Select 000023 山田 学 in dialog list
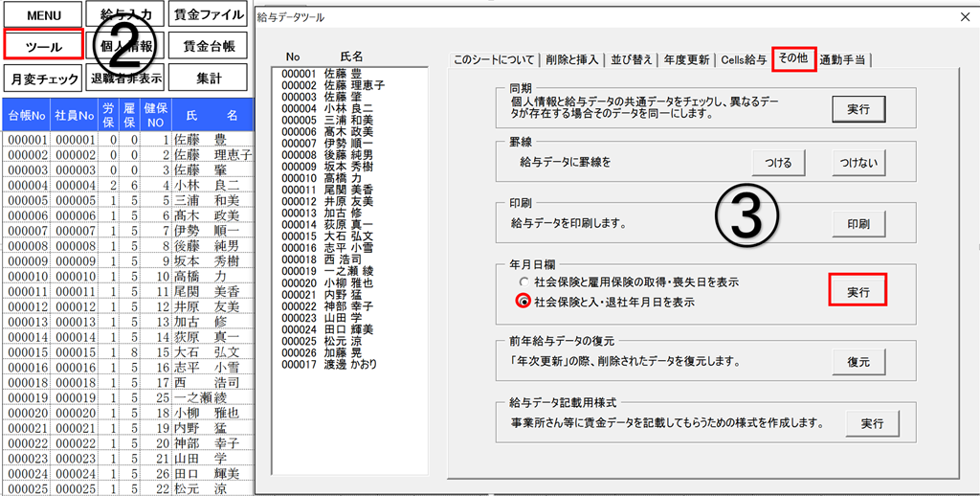The image size is (980, 496). (350, 317)
